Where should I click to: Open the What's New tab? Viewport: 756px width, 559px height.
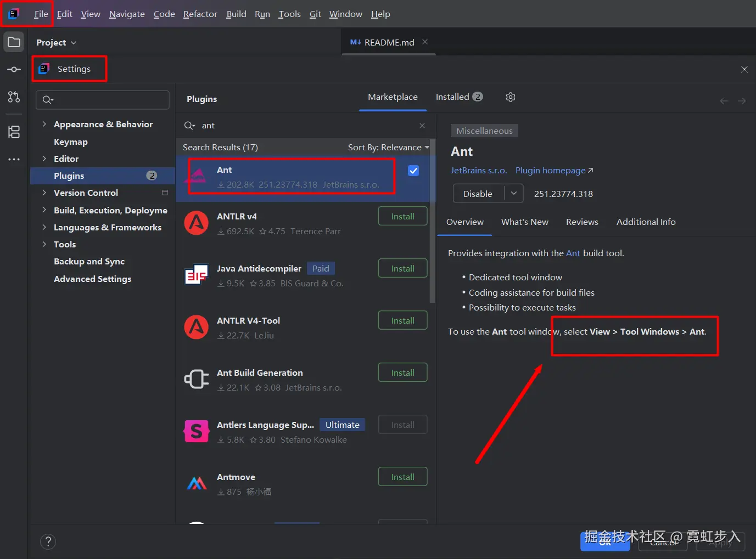[525, 222]
